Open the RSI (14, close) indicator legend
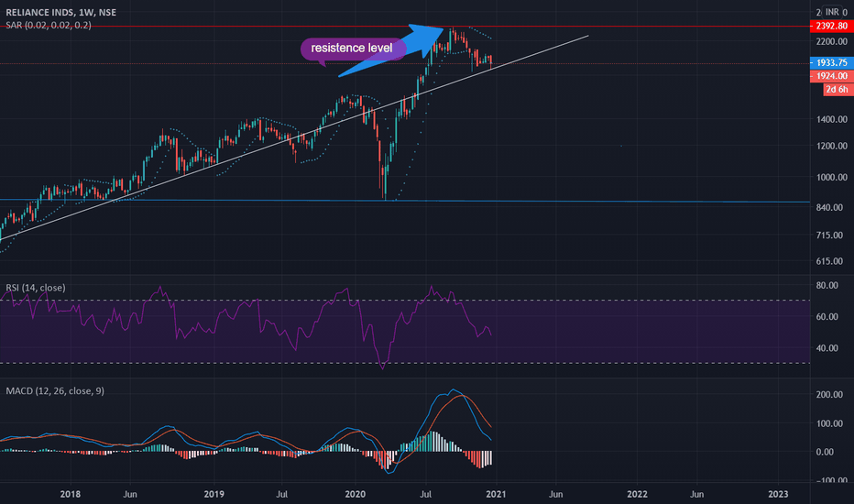Image resolution: width=854 pixels, height=504 pixels. tap(36, 288)
